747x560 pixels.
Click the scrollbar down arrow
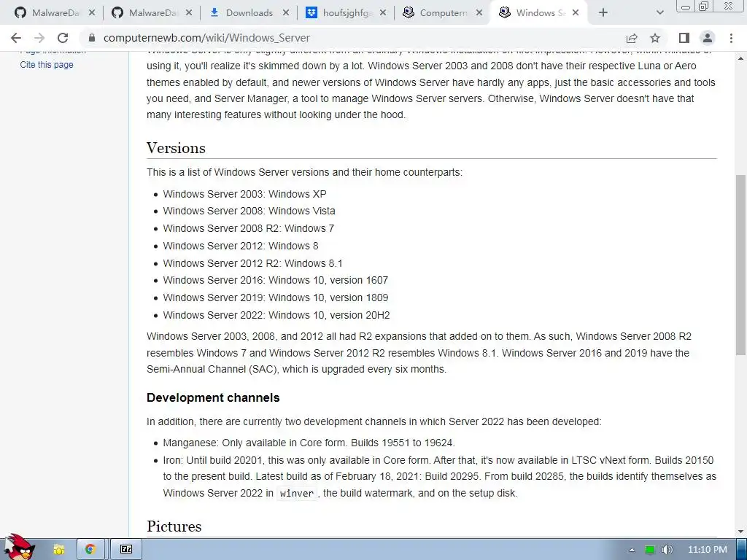pyautogui.click(x=740, y=531)
